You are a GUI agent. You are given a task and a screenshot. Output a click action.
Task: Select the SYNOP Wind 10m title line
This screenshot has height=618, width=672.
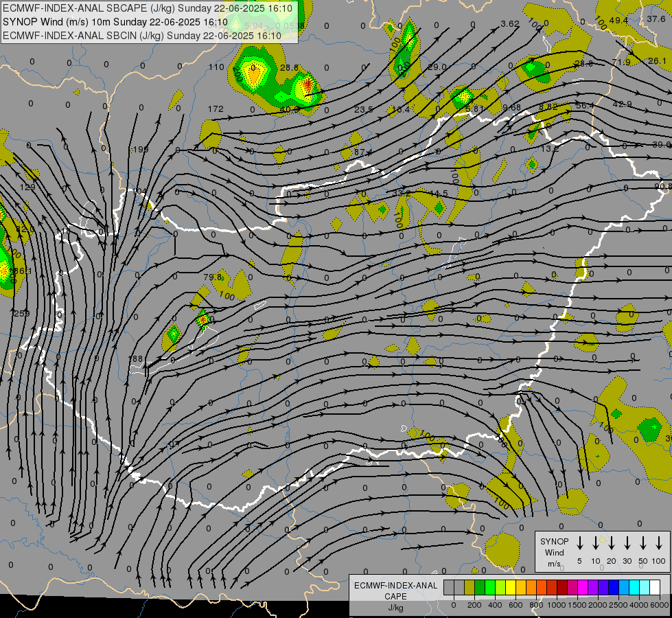click(x=115, y=22)
